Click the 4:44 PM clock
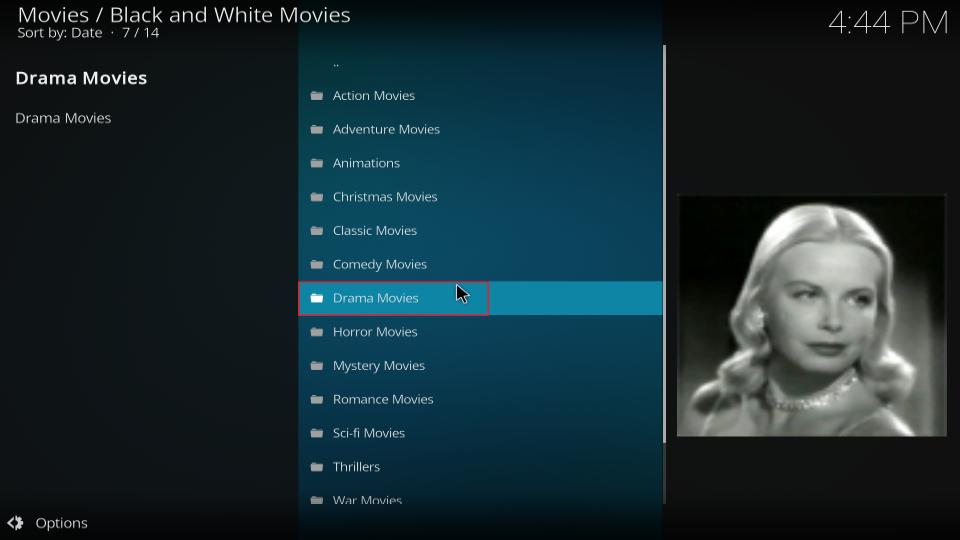The image size is (960, 540). tap(888, 23)
